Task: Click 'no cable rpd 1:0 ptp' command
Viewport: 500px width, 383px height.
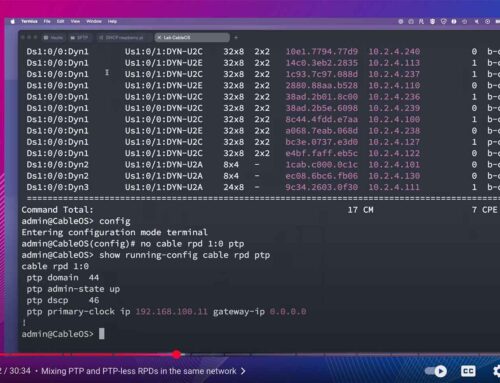Action: point(192,244)
